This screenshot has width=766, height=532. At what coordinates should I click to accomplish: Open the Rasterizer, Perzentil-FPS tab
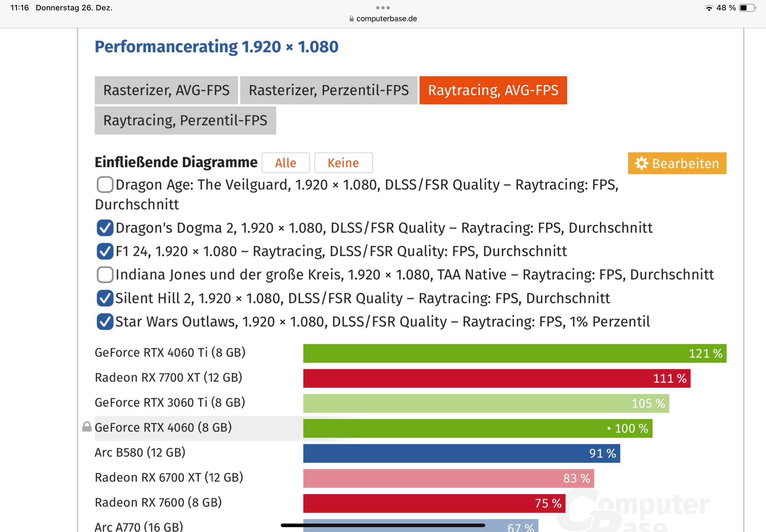328,90
